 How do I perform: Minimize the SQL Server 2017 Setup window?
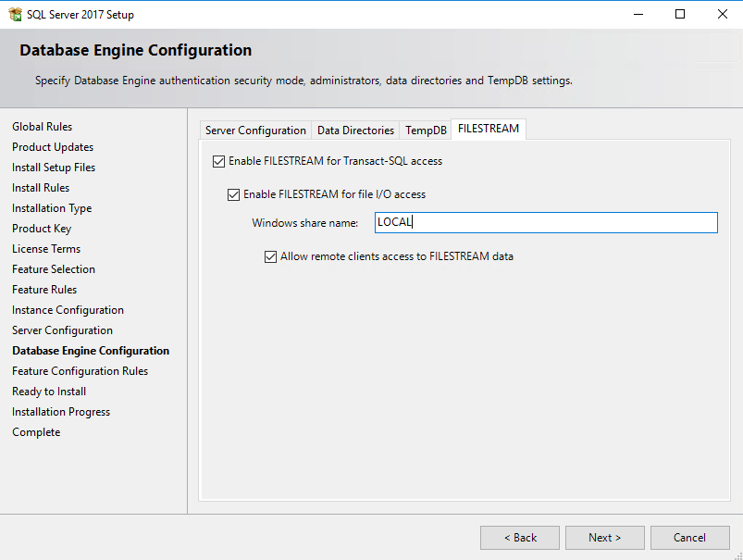638,14
